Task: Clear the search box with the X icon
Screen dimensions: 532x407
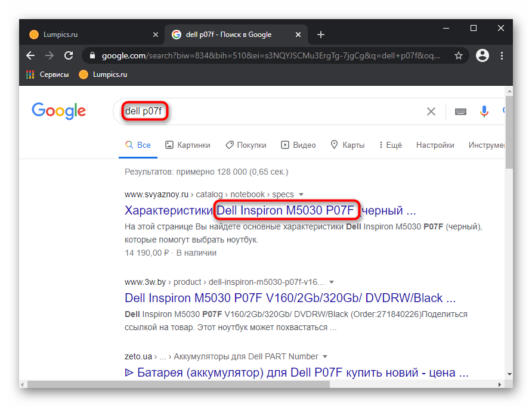Action: tap(431, 111)
